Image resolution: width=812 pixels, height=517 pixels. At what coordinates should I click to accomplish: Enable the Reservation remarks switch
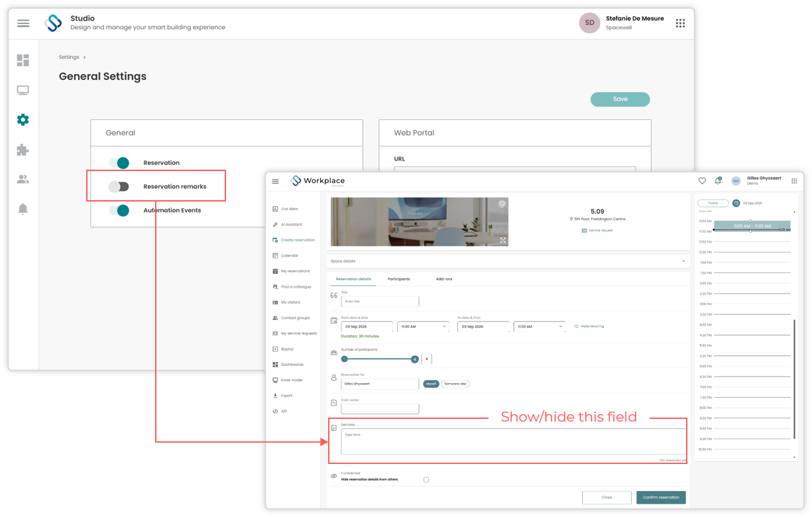coord(119,187)
